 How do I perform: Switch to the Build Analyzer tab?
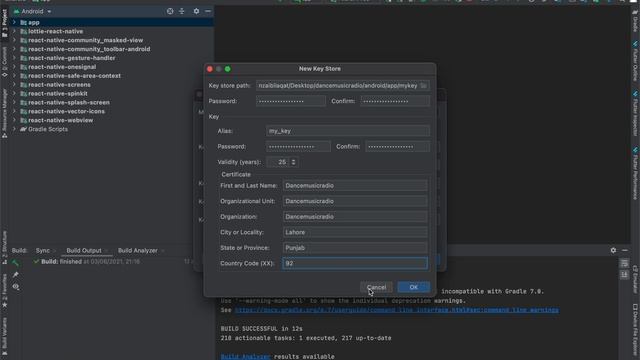click(x=138, y=251)
